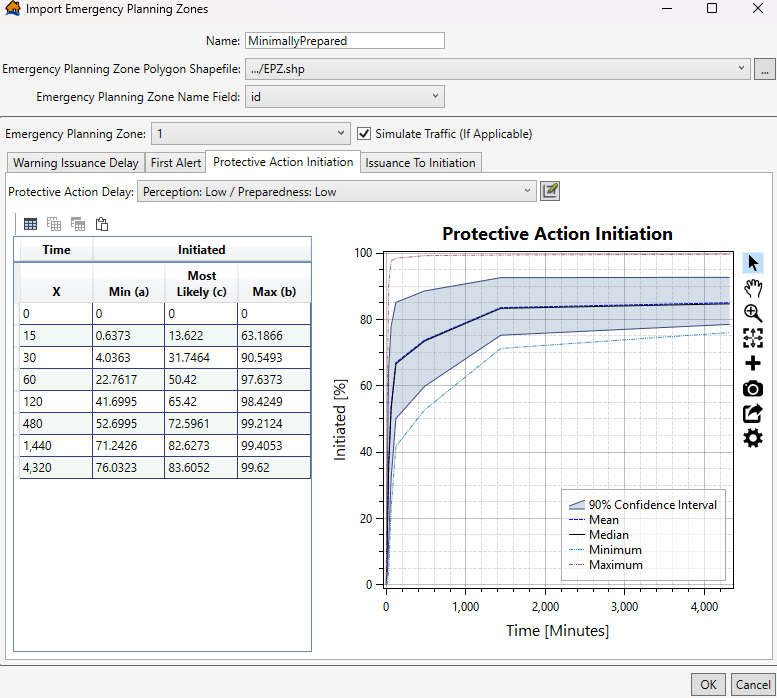
Task: Click the plus crosshair chart tool
Action: tap(753, 363)
